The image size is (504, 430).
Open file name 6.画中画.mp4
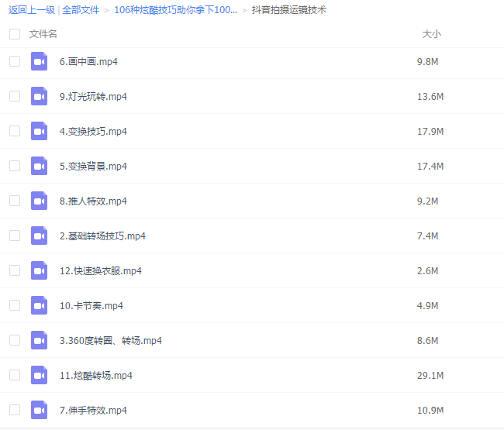click(88, 61)
